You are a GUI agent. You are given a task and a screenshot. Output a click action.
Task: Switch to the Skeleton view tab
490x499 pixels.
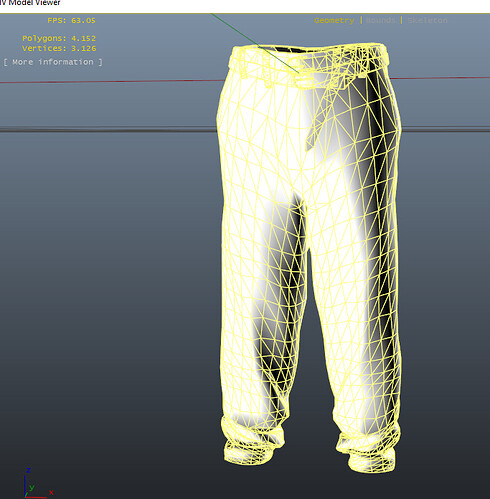pyautogui.click(x=427, y=20)
